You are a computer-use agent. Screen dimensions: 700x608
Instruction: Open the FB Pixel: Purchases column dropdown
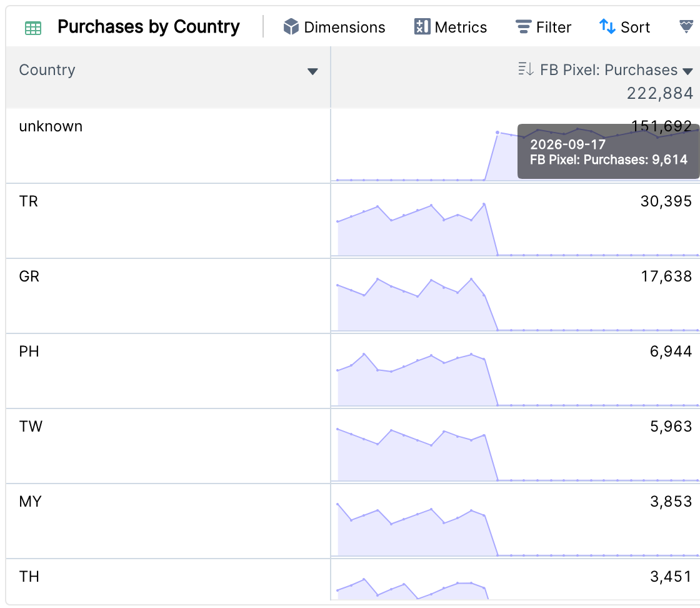[688, 71]
